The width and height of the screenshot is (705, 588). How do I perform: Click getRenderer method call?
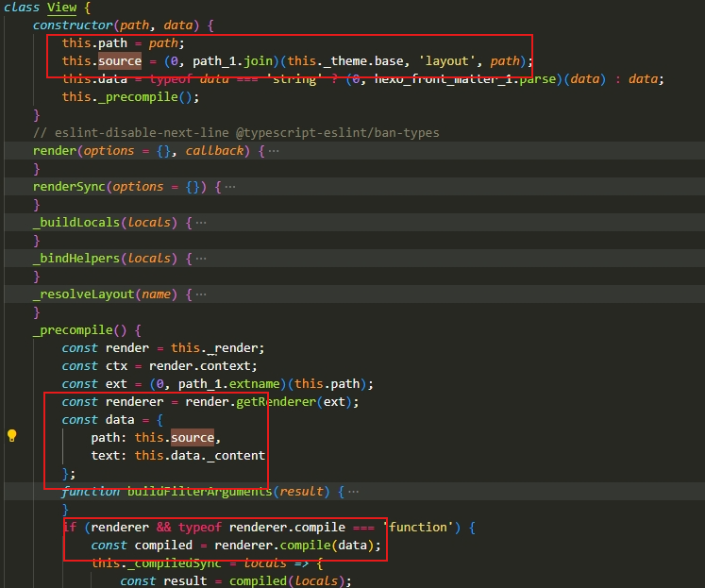277,402
